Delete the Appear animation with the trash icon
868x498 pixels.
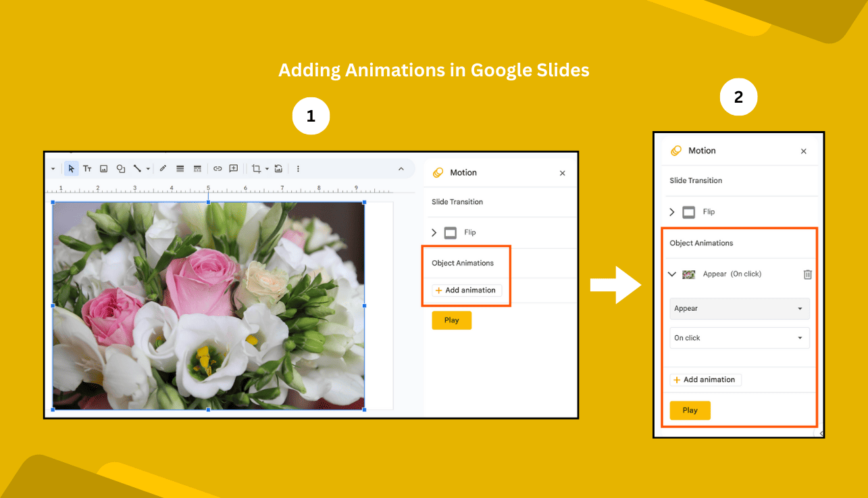coord(807,274)
